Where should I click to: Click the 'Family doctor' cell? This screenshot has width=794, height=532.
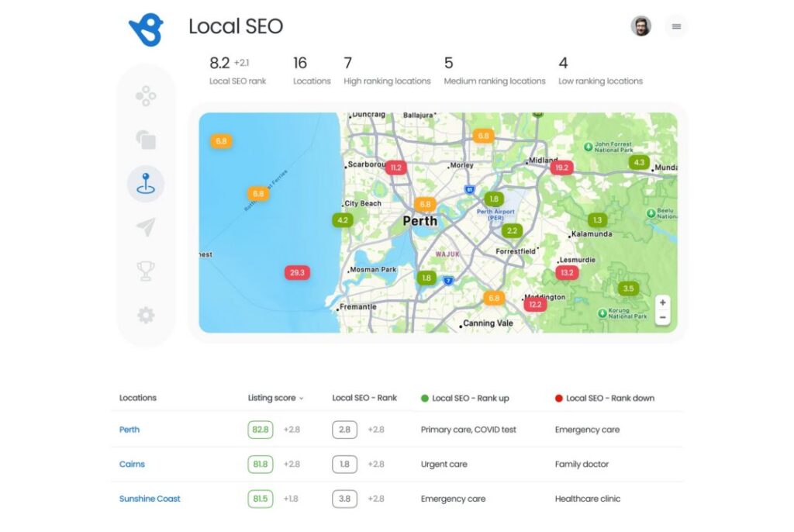point(582,464)
